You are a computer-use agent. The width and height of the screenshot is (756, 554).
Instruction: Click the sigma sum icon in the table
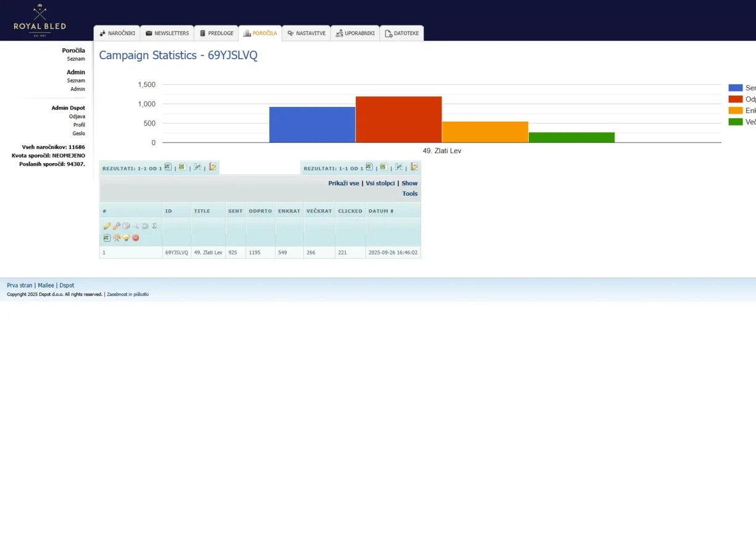click(x=154, y=226)
